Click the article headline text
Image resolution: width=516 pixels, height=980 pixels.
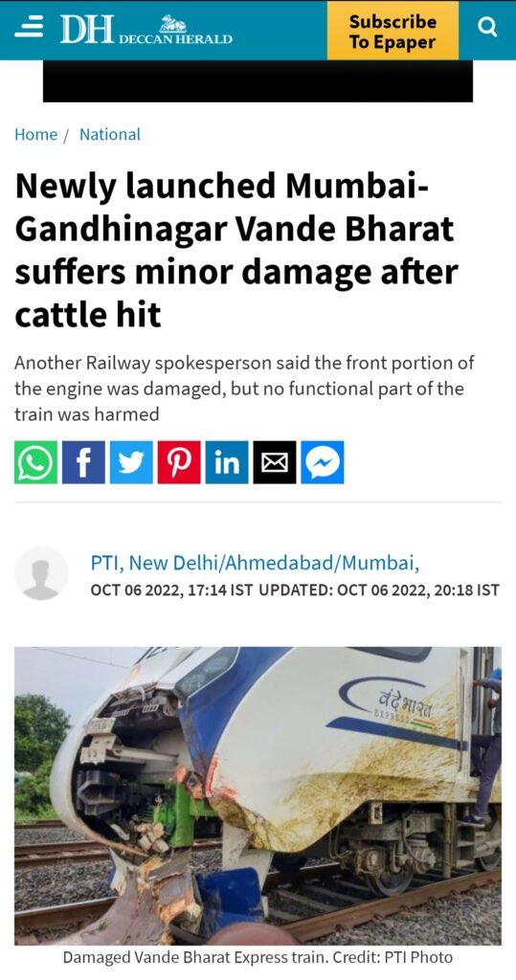tap(237, 252)
